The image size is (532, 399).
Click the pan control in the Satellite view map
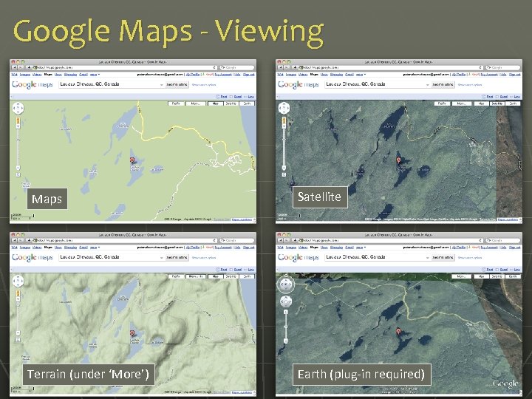[284, 108]
